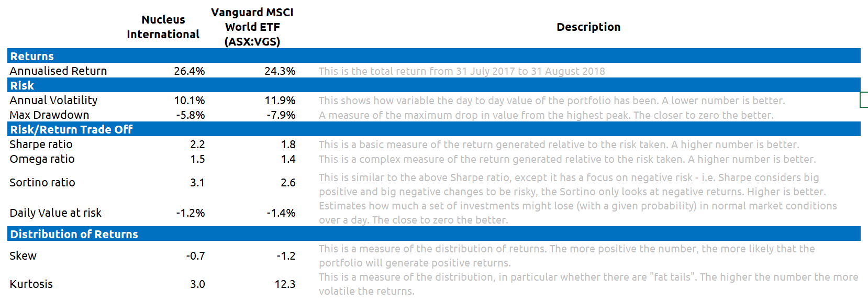Select the blue Returns section header

click(32, 56)
